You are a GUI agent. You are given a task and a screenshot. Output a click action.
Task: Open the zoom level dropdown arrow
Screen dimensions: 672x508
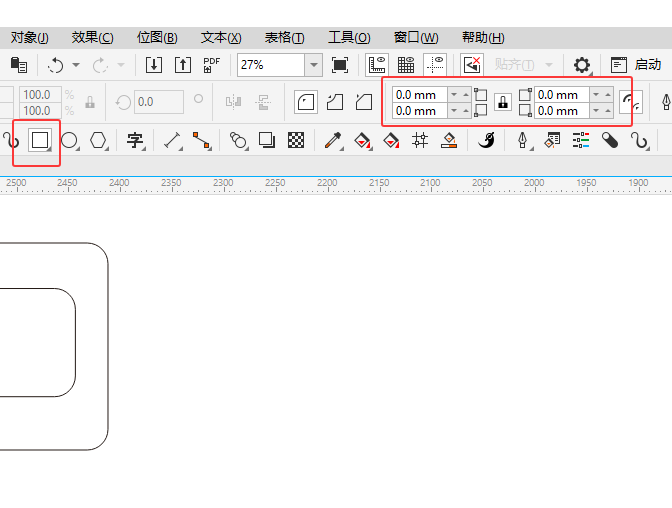coord(314,65)
